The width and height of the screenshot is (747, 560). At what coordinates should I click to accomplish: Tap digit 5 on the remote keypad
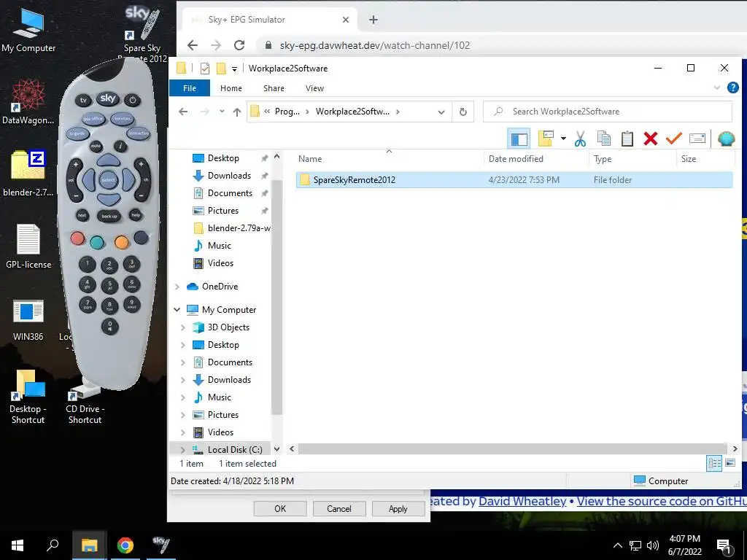(109, 285)
